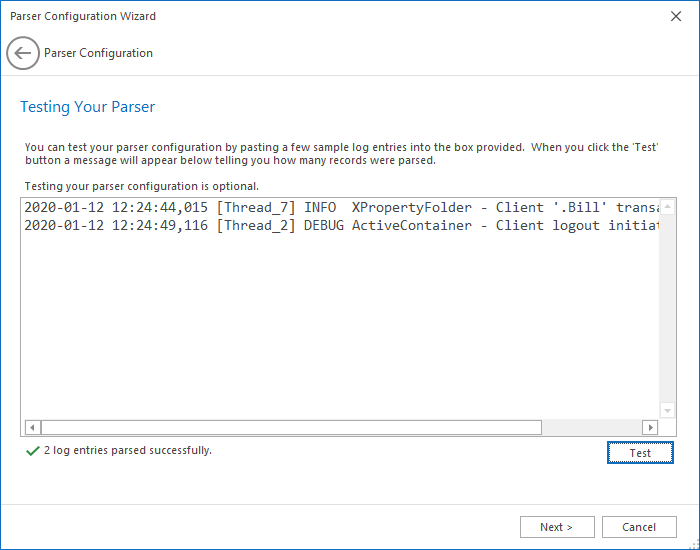Click the 'Parser Configuration' label beside back arrow
Screen dimensions: 700x550
(98, 53)
